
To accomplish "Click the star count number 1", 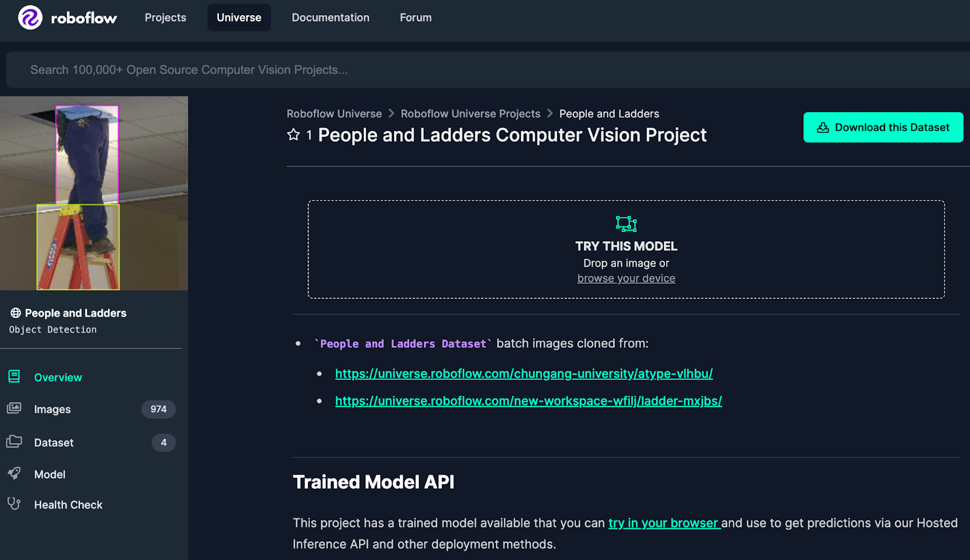I will 309,135.
